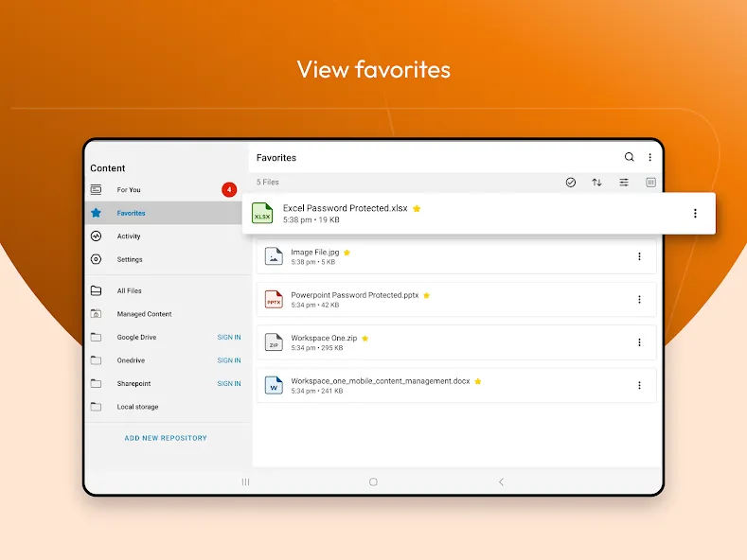Click the Word document file icon
The height and width of the screenshot is (560, 747).
pos(274,385)
